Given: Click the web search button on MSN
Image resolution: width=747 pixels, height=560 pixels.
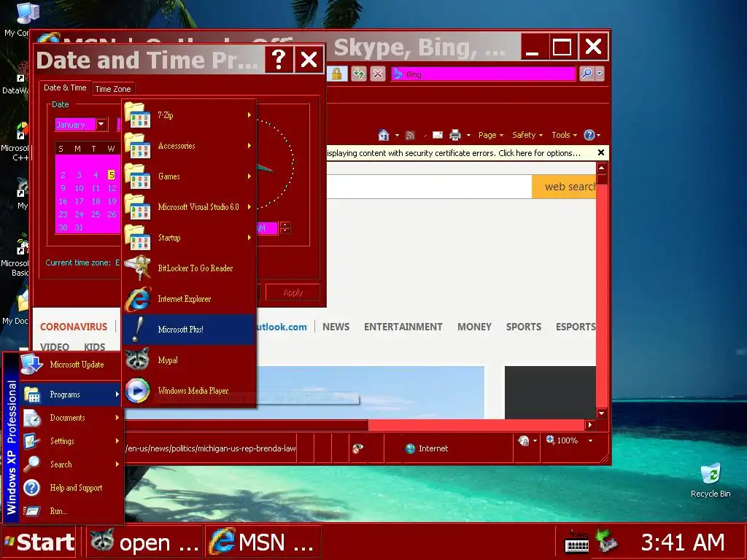Looking at the screenshot, I should 564,187.
